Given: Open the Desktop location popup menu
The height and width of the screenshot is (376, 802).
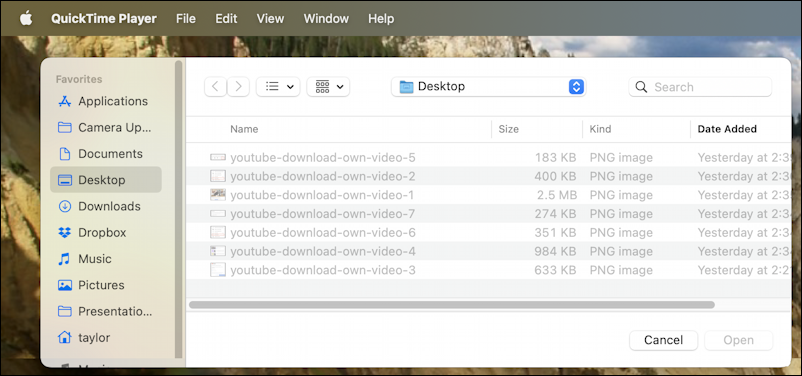Looking at the screenshot, I should (488, 86).
